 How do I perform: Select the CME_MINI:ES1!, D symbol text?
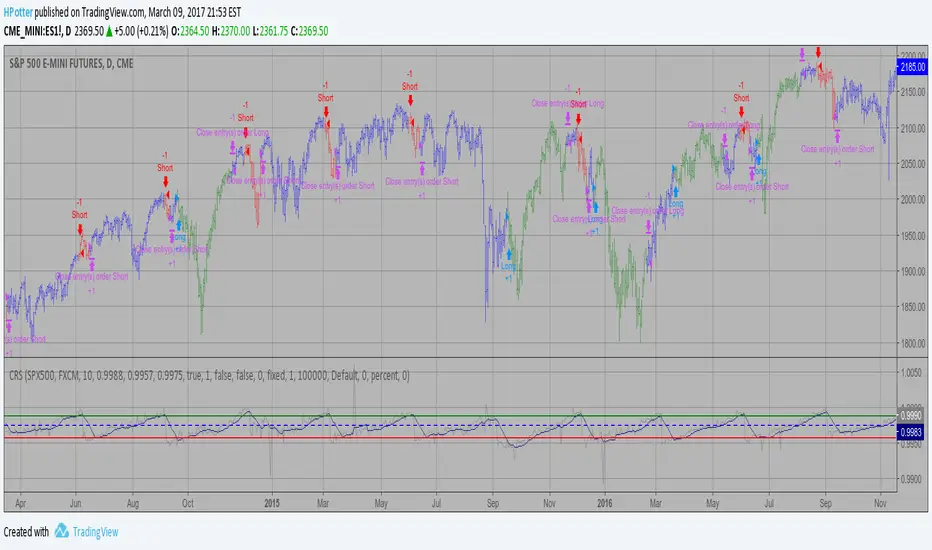click(37, 31)
